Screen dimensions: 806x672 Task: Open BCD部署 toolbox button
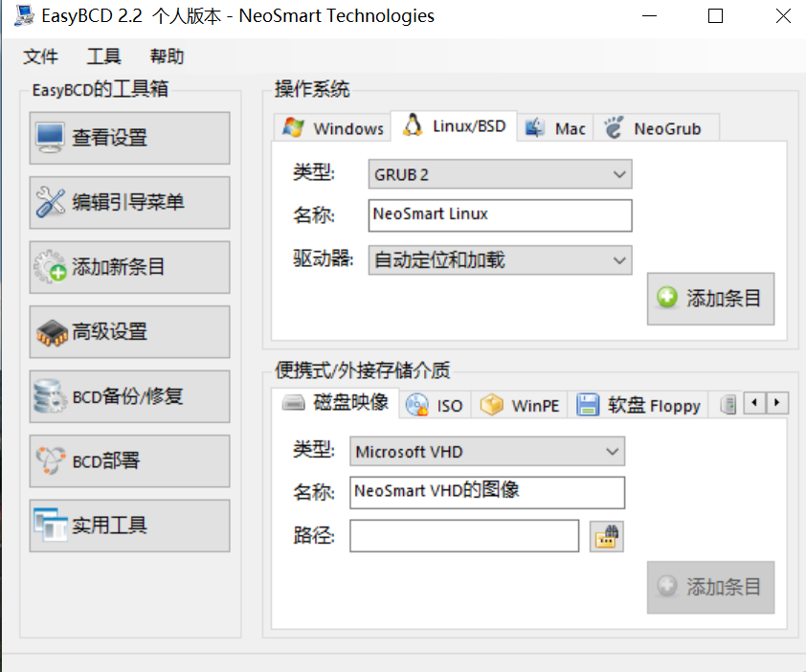pyautogui.click(x=129, y=461)
